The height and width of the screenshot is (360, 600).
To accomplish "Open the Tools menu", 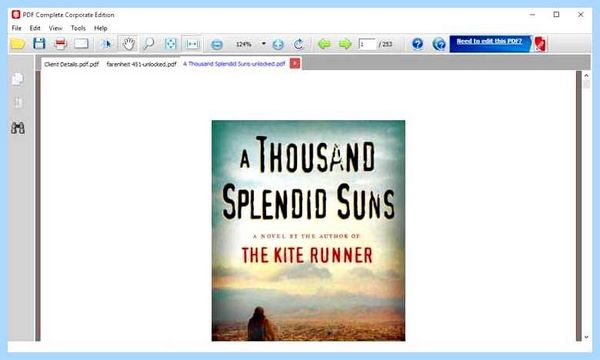I will click(x=78, y=28).
